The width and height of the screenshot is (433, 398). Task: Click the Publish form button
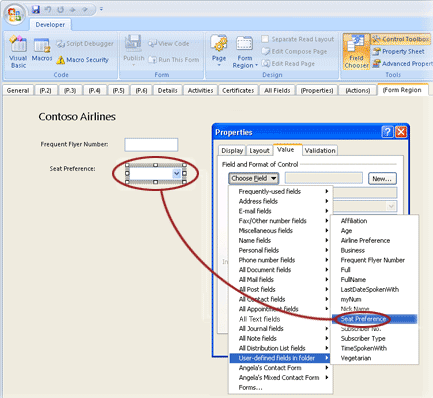tap(134, 50)
